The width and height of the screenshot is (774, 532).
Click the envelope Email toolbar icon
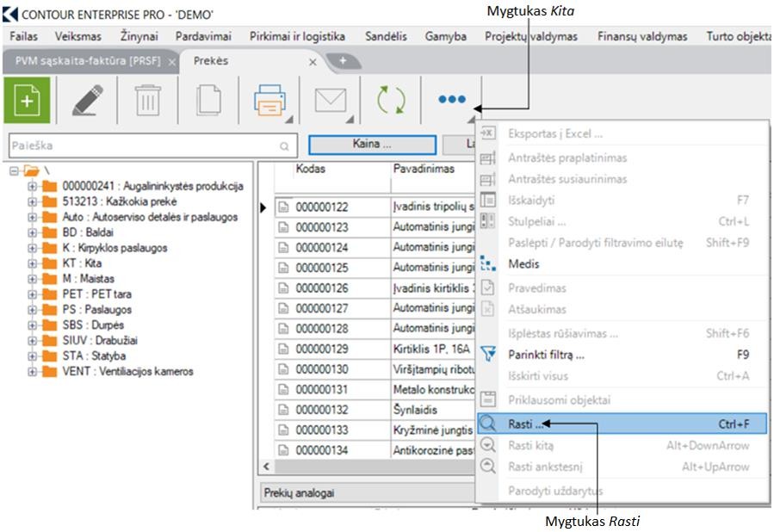click(331, 100)
